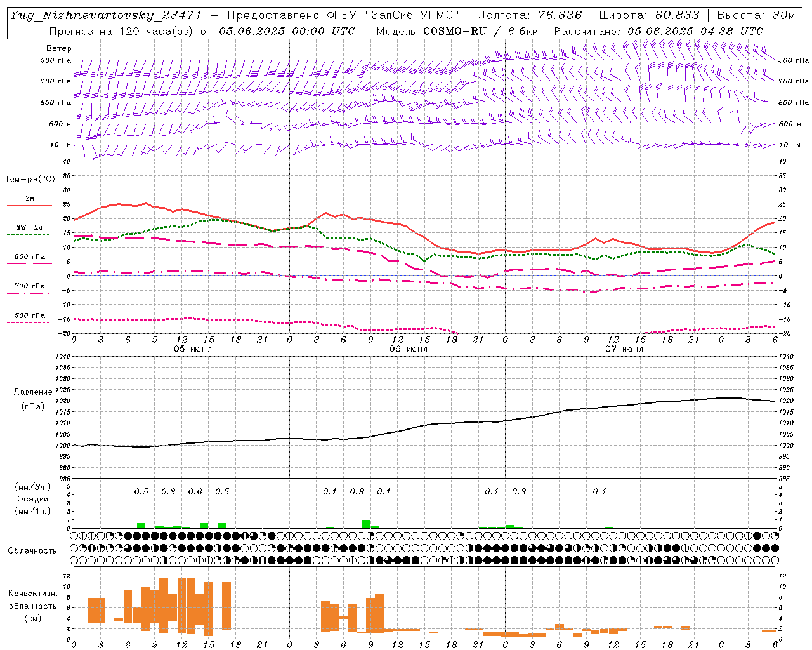812x650 pixels.
Task: Click the 0.6 precipitation amount value
Action: coord(195,491)
